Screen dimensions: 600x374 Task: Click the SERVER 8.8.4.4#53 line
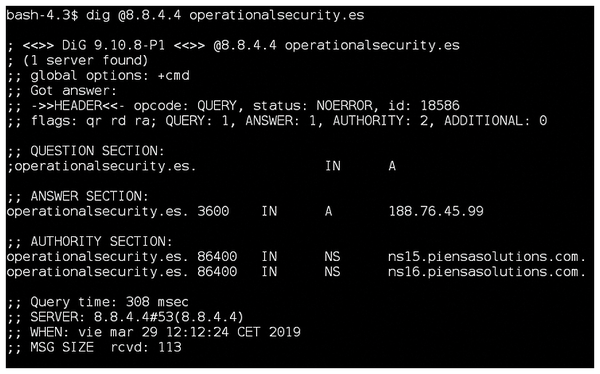pos(125,317)
